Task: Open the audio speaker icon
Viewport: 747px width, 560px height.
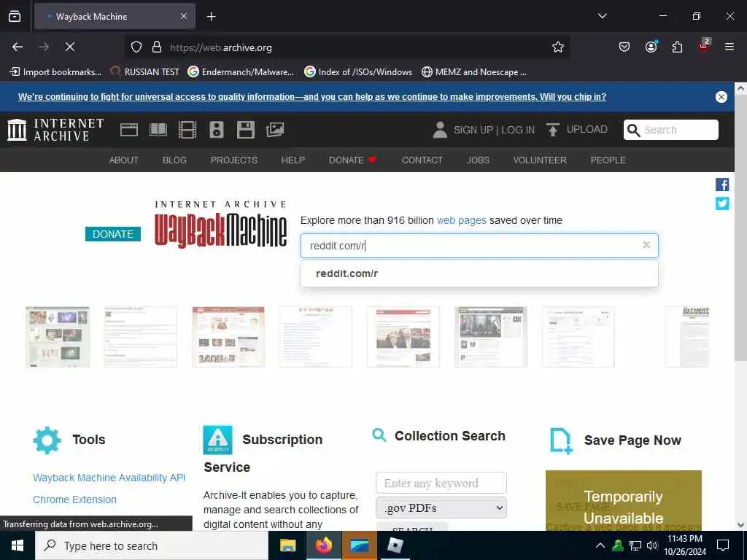Action: coord(216,130)
